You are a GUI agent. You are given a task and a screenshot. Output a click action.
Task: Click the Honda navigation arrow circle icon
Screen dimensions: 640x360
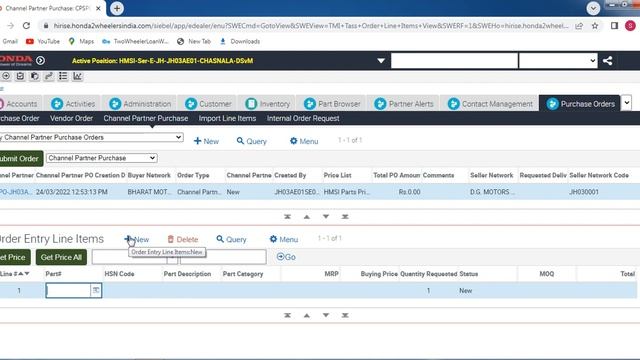pos(40,60)
